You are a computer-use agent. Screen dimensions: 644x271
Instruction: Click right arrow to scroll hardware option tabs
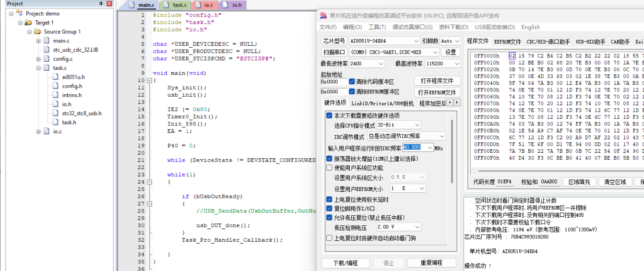456,103
